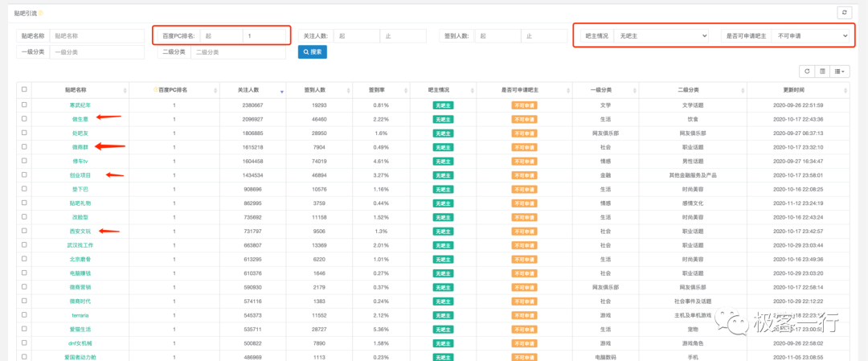
Task: Click the 不可申请 badge in 做生意 row
Action: coord(524,119)
